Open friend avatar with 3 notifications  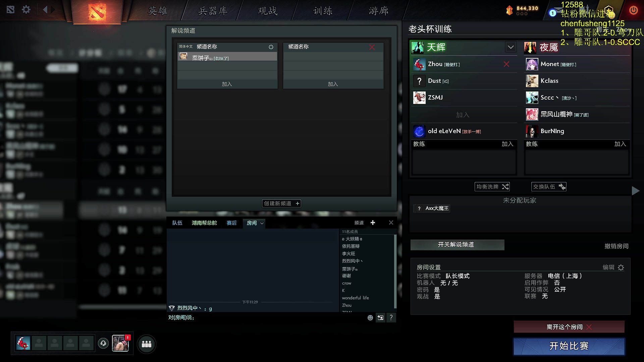pyautogui.click(x=120, y=343)
